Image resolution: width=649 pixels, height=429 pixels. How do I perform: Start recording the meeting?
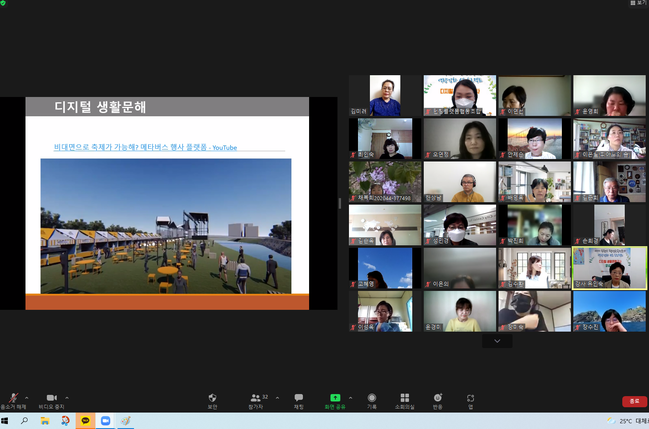pyautogui.click(x=371, y=398)
